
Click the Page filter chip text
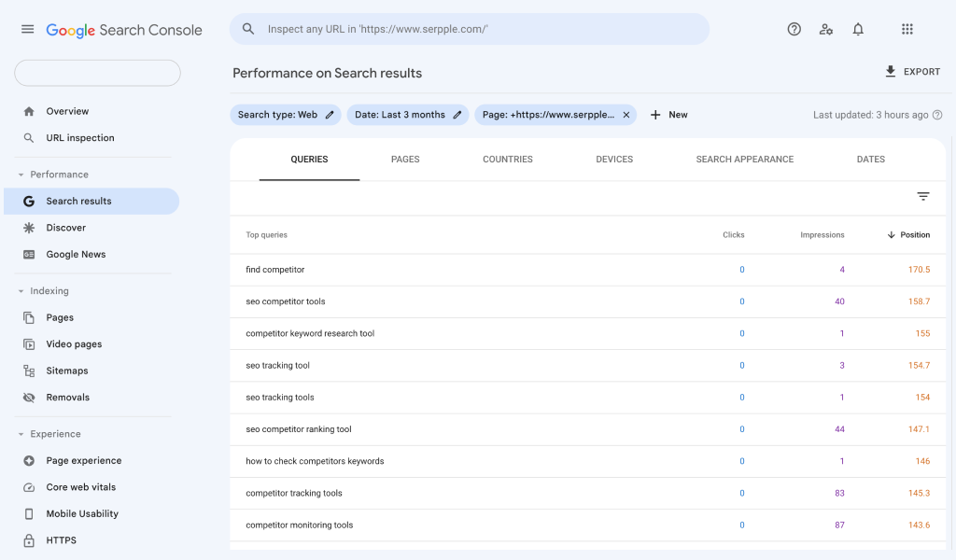(x=548, y=115)
